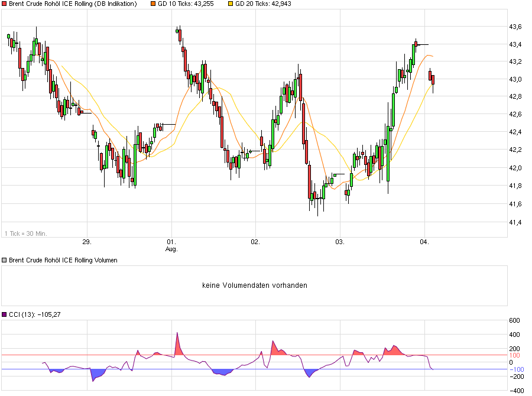Image resolution: width=532 pixels, height=396 pixels.
Task: Click the black square icon before the chart title
Action: click(x=5, y=5)
